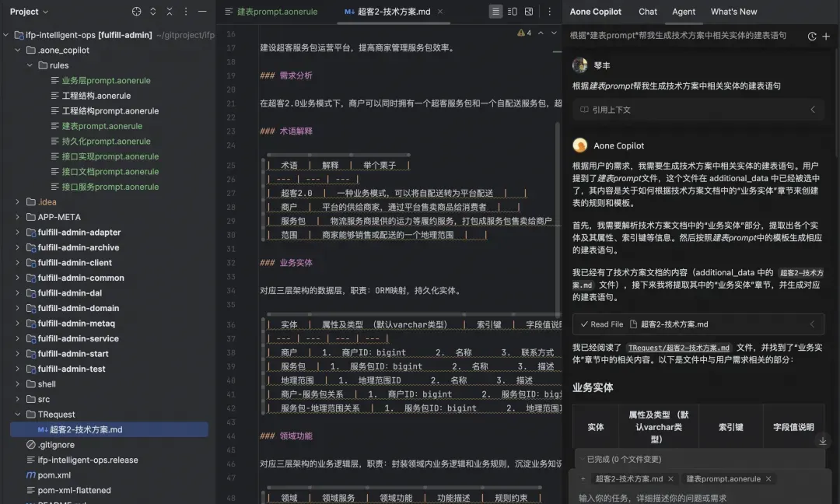Click the 领域功能 heading in editor

click(296, 436)
